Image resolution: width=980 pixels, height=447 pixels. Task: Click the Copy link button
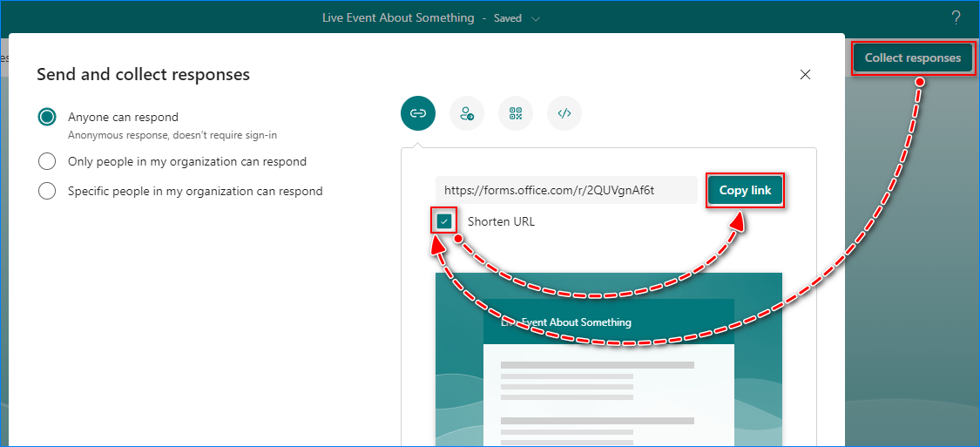pos(745,190)
